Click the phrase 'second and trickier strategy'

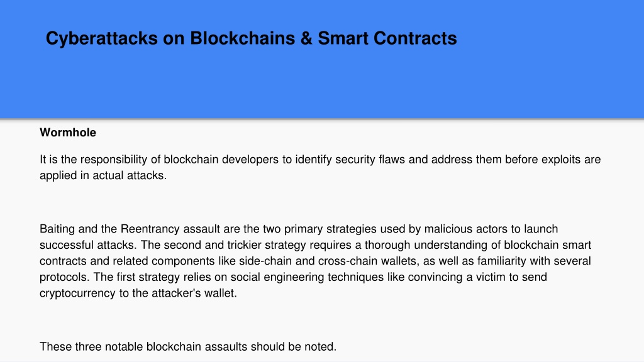pyautogui.click(x=235, y=245)
